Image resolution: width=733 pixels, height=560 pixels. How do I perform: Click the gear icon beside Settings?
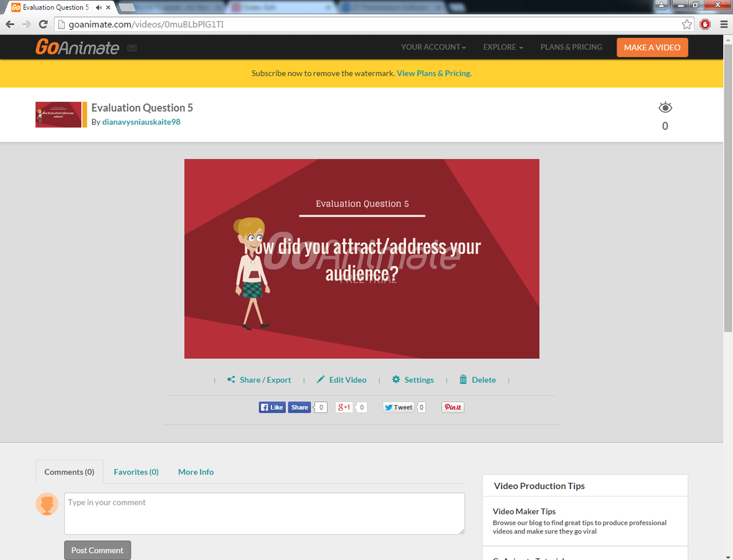(396, 380)
